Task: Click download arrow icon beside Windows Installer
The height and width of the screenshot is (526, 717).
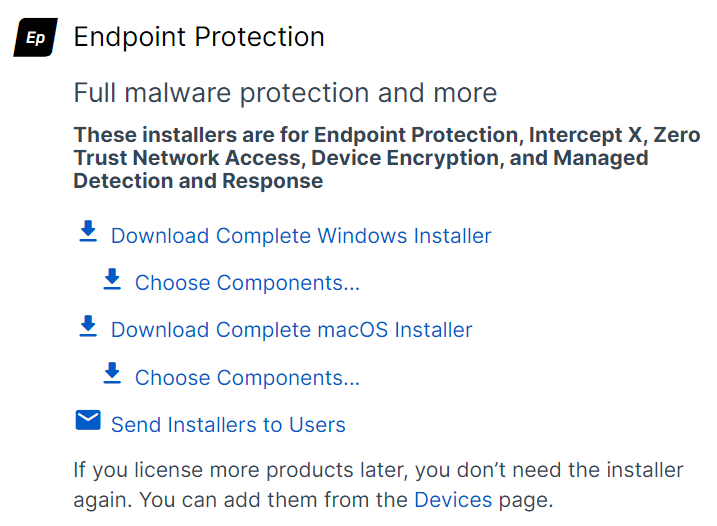Action: click(88, 233)
